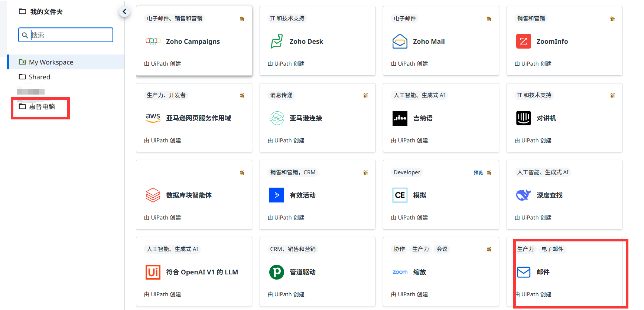The image size is (644, 310).
Task: Open the 亚马逊连接 connector title
Action: (x=306, y=118)
